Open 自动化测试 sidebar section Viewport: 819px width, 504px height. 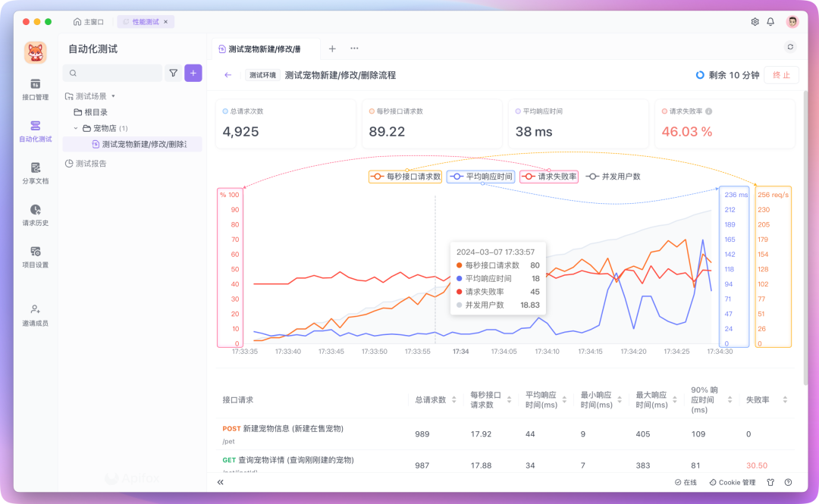coord(35,131)
